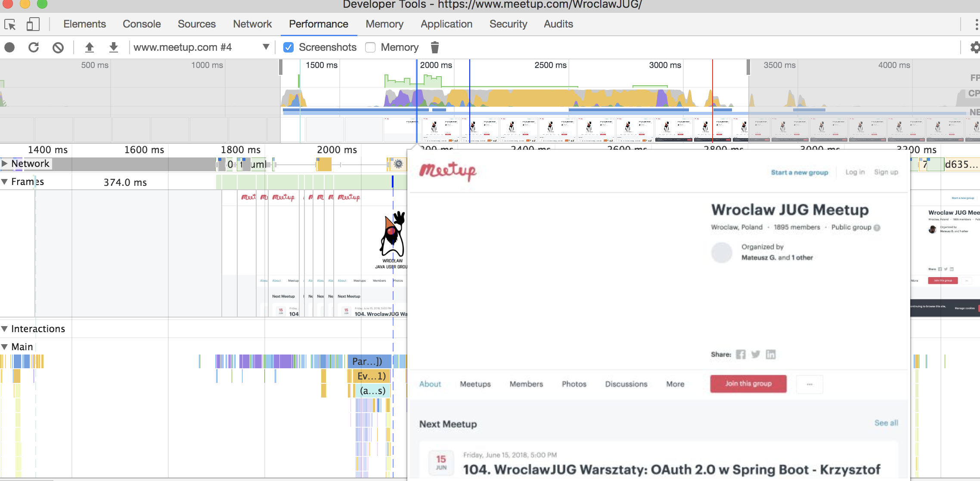
Task: Enable the Memory checkbox
Action: tap(370, 47)
